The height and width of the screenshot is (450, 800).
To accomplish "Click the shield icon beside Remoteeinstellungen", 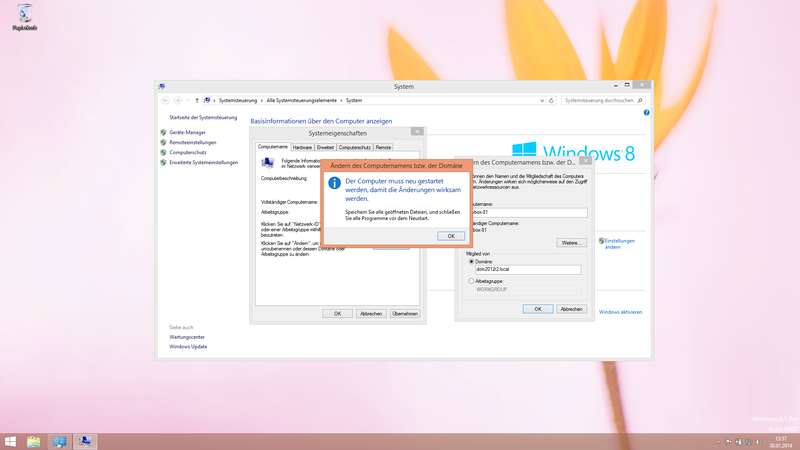I will click(163, 142).
